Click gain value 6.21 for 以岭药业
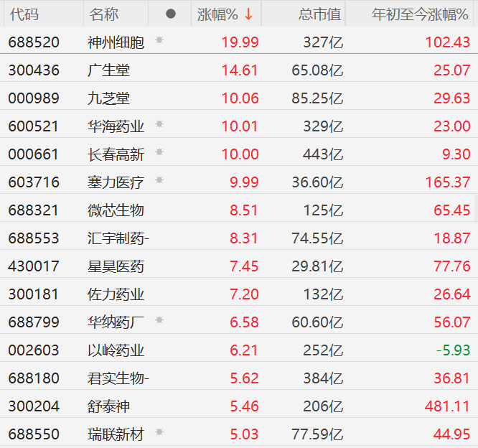 (x=244, y=350)
